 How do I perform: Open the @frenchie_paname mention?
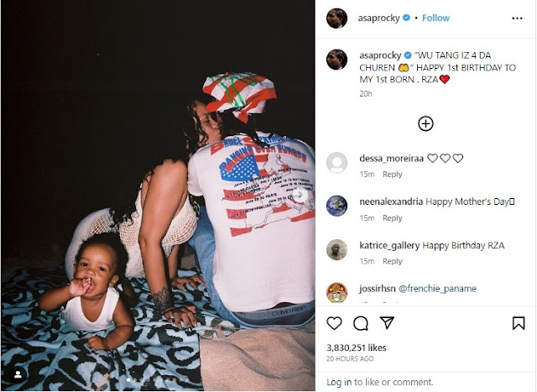[437, 289]
